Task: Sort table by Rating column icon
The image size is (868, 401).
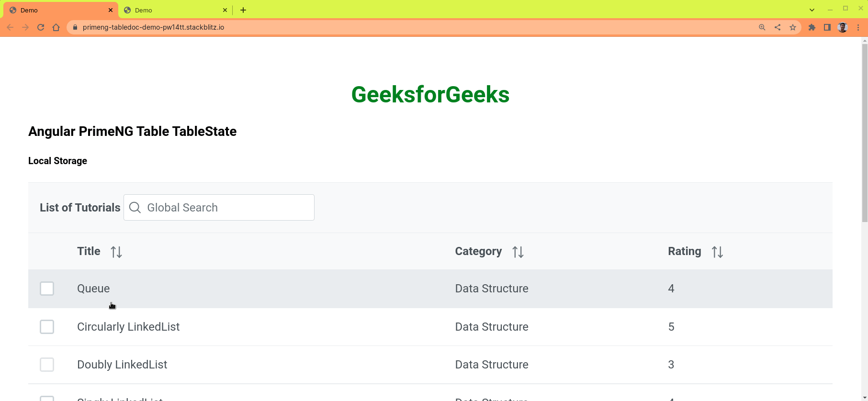Action: (717, 252)
